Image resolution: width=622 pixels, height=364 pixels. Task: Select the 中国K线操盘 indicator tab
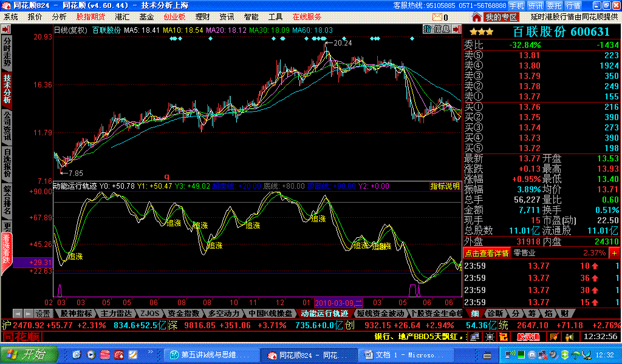[x=270, y=314]
